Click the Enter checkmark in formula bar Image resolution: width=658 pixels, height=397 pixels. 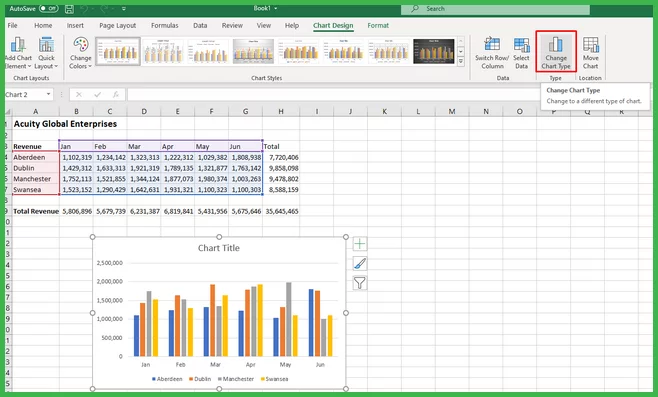[x=97, y=95]
